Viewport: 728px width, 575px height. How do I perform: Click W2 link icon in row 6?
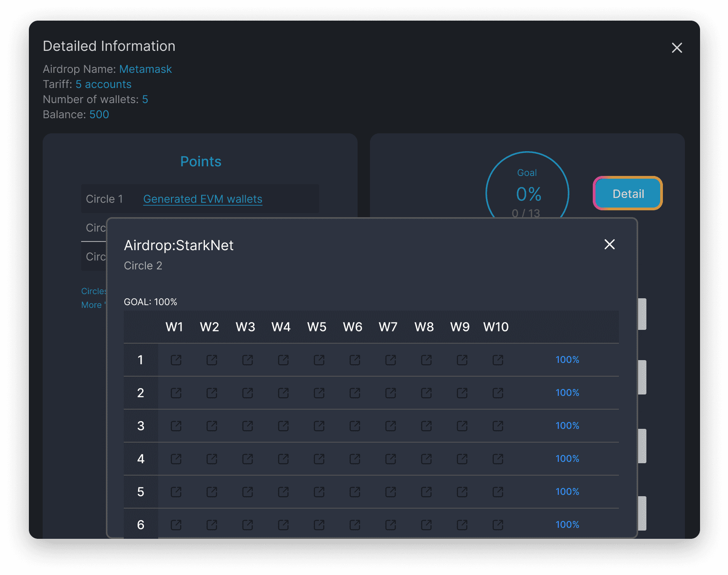[x=212, y=525]
